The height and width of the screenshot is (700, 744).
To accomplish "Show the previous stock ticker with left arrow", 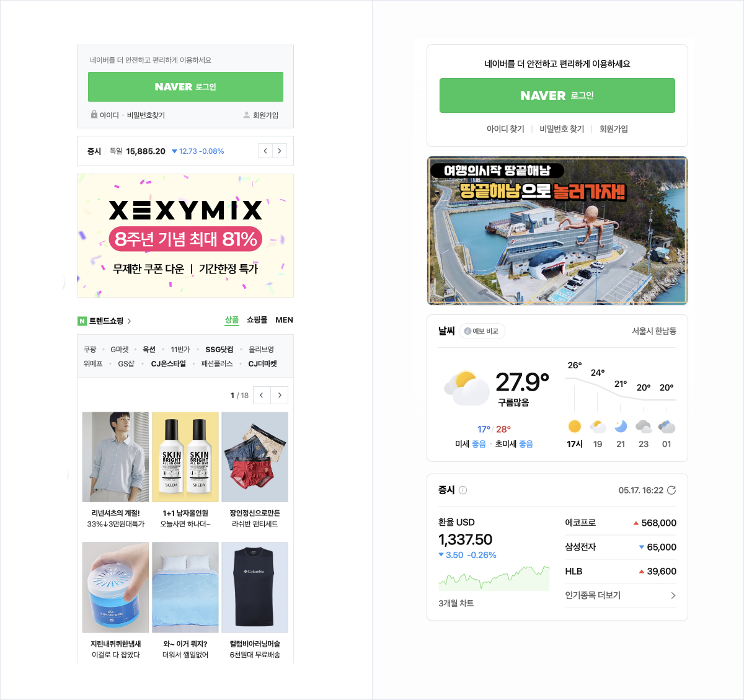I will coord(265,151).
